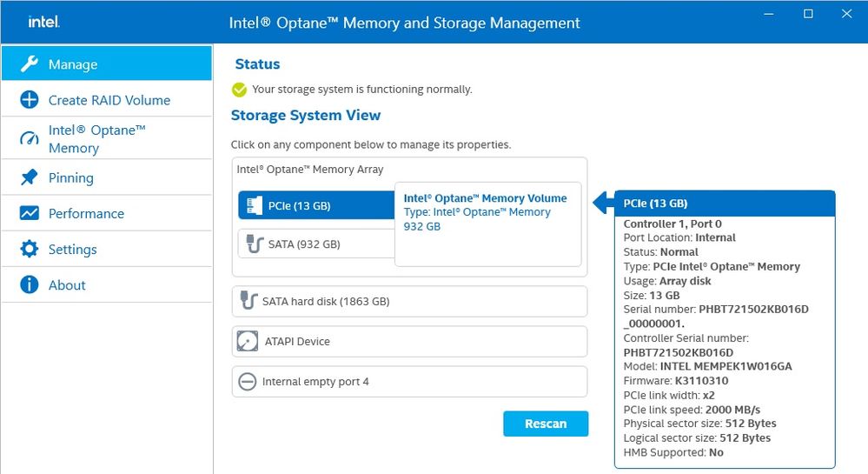Click the Usage: Array disk line
The width and height of the screenshot is (868, 474).
pyautogui.click(x=667, y=281)
